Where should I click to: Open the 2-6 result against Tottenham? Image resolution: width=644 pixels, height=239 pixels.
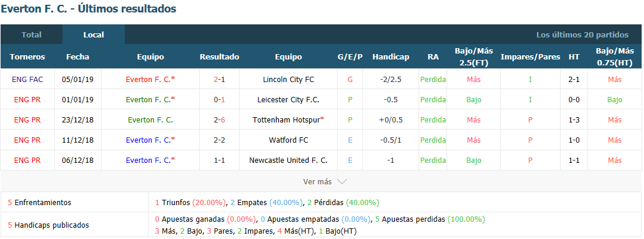(219, 119)
